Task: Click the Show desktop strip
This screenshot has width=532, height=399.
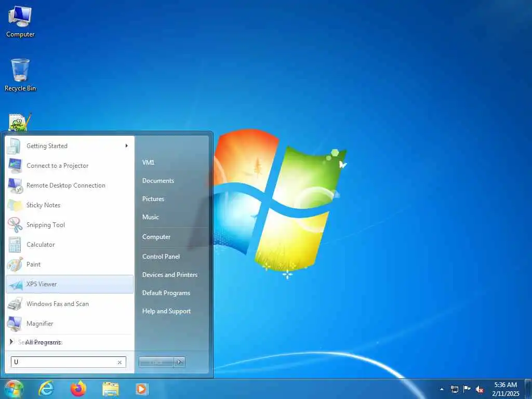Action: coord(528,389)
